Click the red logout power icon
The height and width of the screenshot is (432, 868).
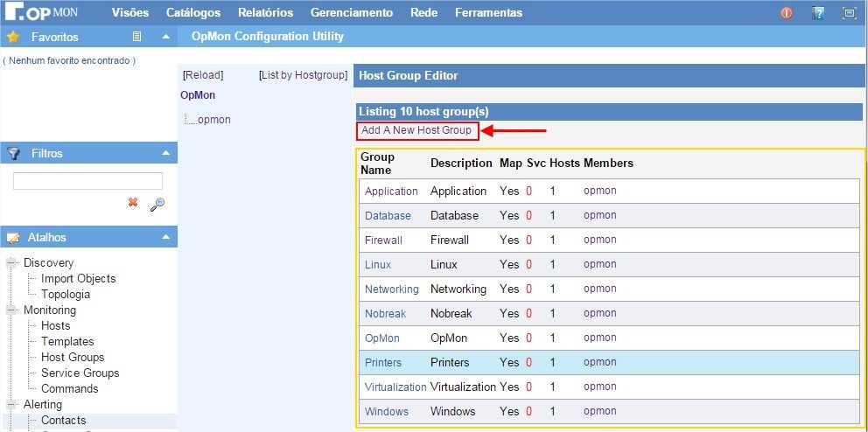[786, 13]
